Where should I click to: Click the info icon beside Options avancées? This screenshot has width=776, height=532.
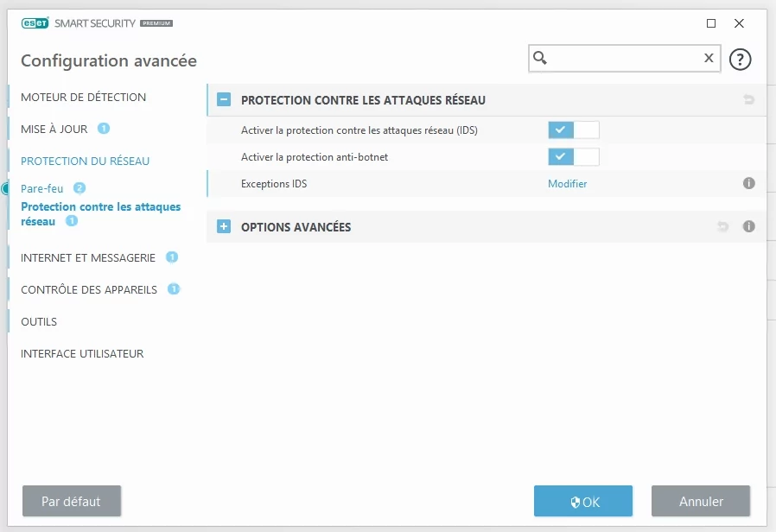[749, 226]
